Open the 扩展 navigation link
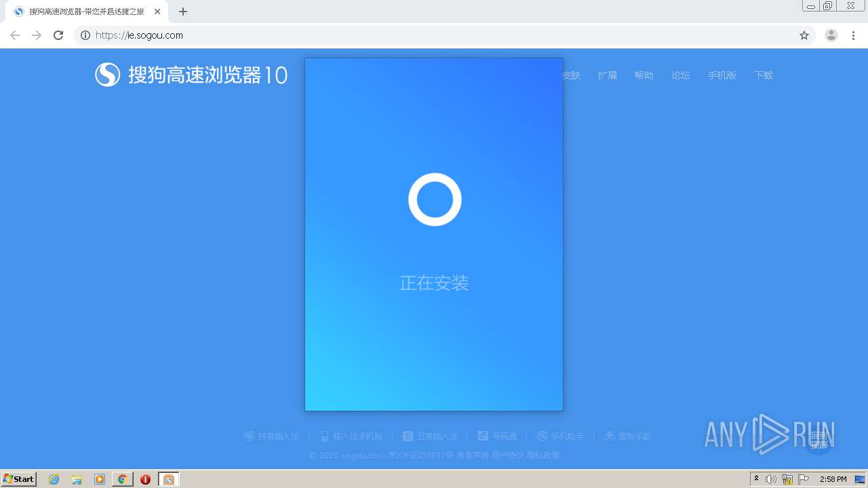The height and width of the screenshot is (488, 868). click(608, 75)
